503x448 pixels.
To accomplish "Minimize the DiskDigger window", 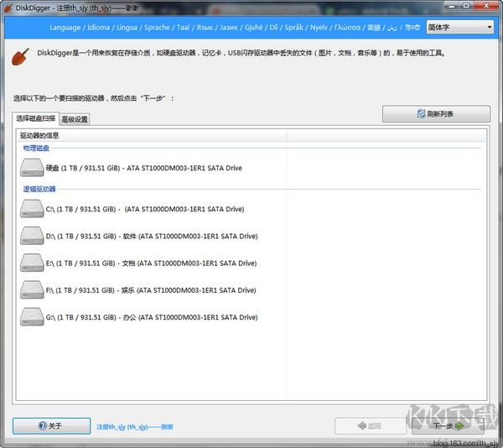I will pyautogui.click(x=452, y=6).
